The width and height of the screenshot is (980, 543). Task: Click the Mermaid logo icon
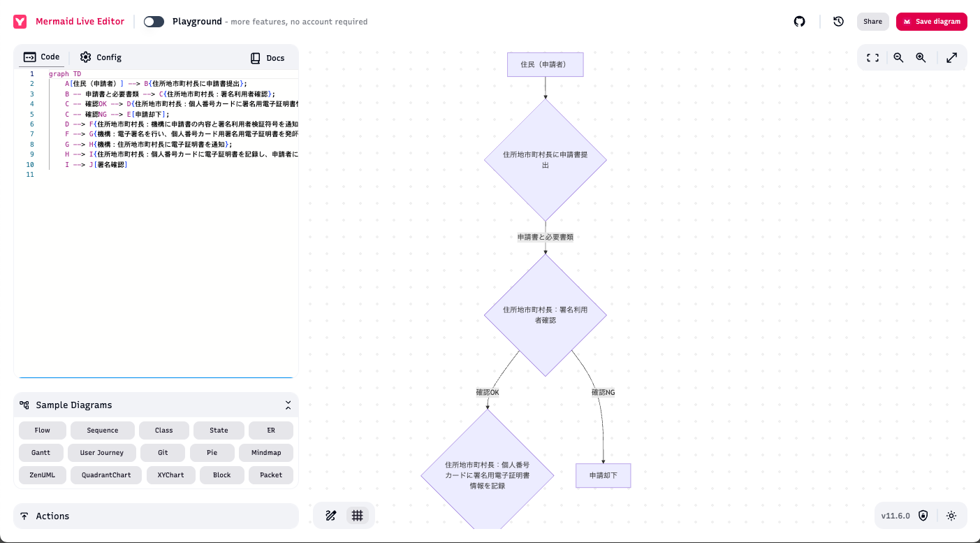click(x=20, y=22)
